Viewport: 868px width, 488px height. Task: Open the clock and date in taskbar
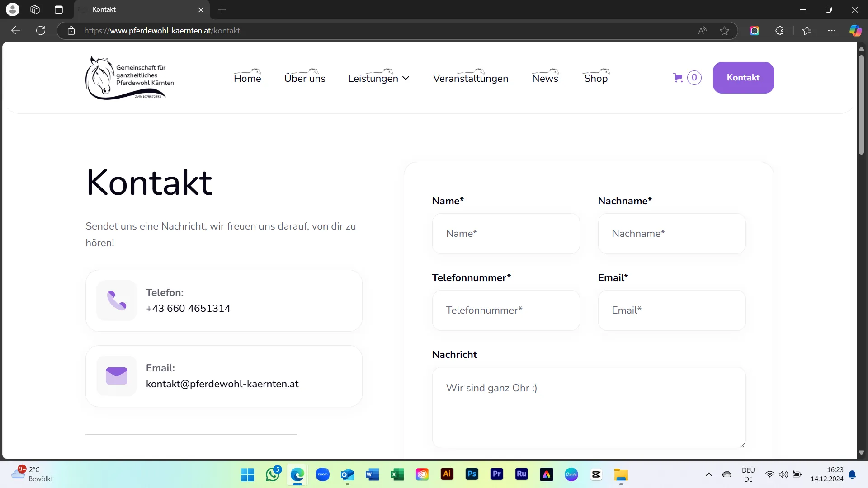(x=827, y=474)
